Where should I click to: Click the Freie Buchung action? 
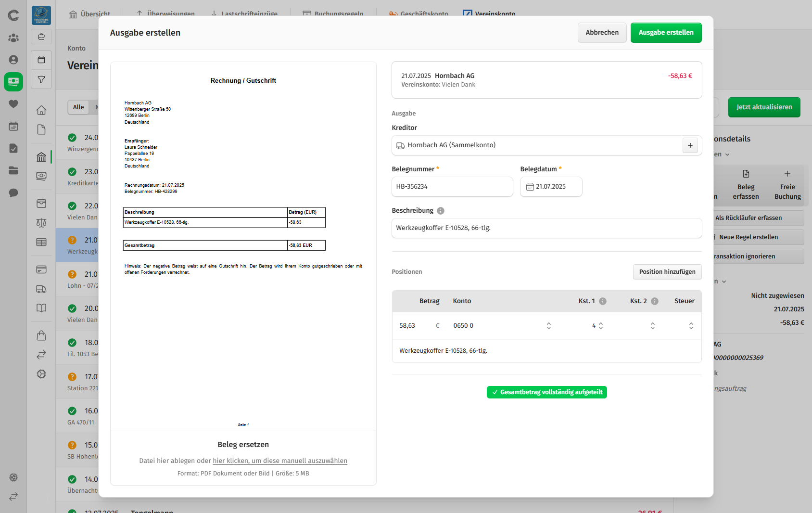coord(787,185)
